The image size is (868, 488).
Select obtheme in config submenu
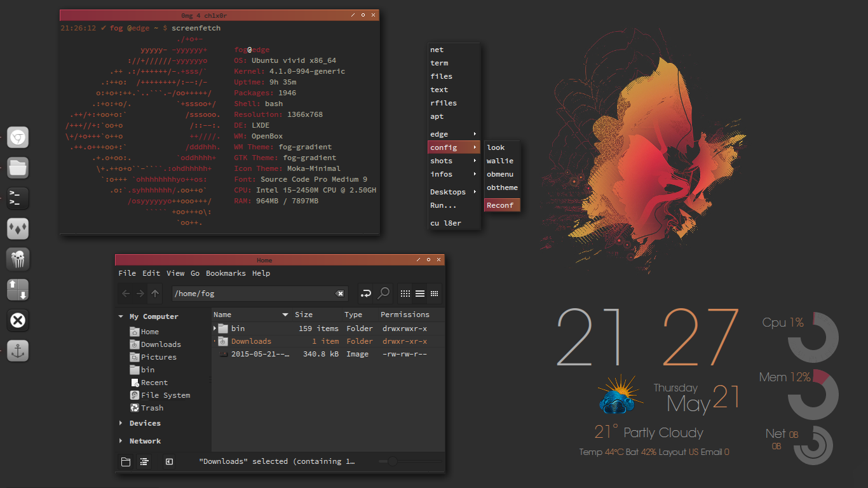point(502,187)
